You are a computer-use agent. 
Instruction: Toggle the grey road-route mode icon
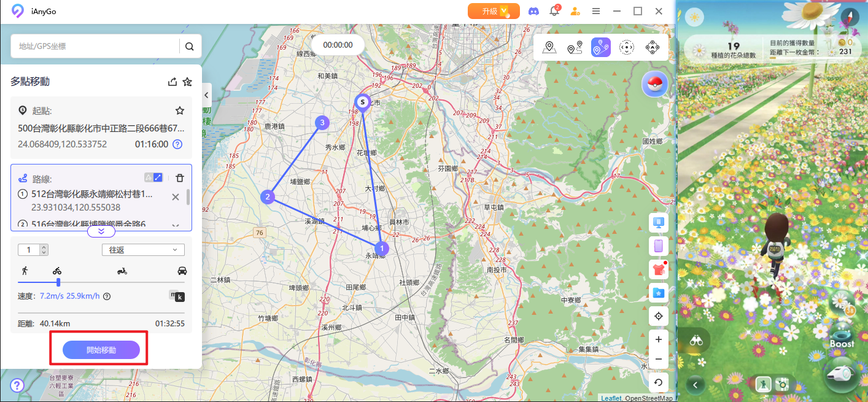pos(148,177)
